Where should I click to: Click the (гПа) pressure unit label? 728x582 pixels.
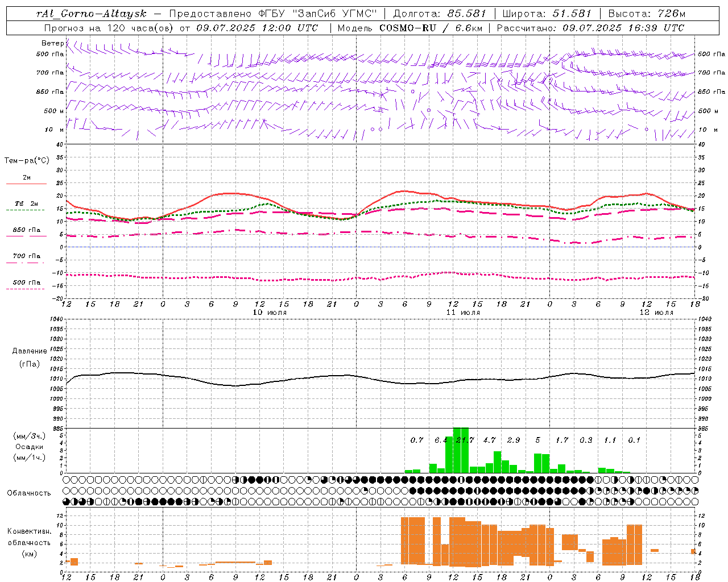(x=28, y=364)
